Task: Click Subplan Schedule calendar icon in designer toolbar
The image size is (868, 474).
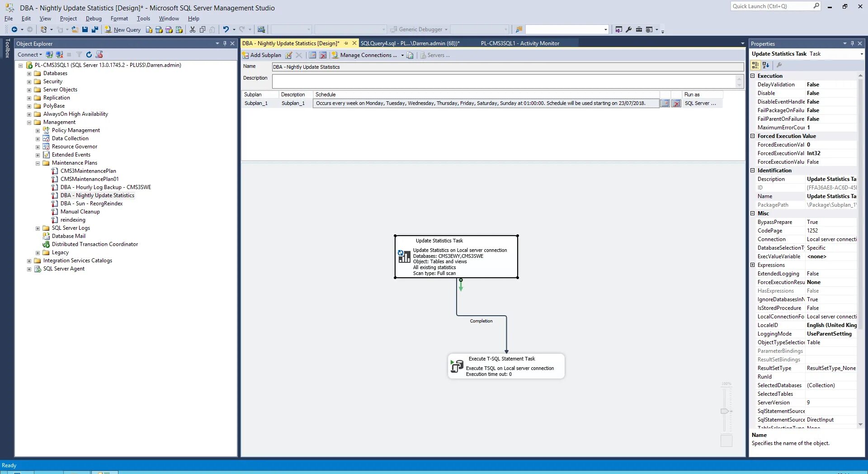Action: click(312, 55)
